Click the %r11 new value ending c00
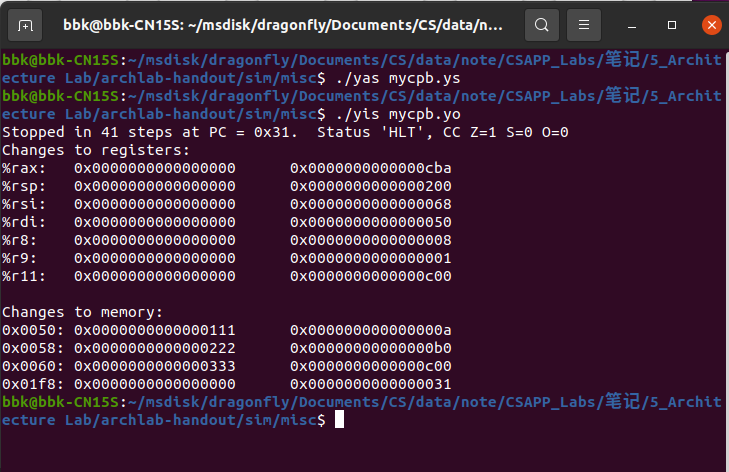 pyautogui.click(x=370, y=275)
